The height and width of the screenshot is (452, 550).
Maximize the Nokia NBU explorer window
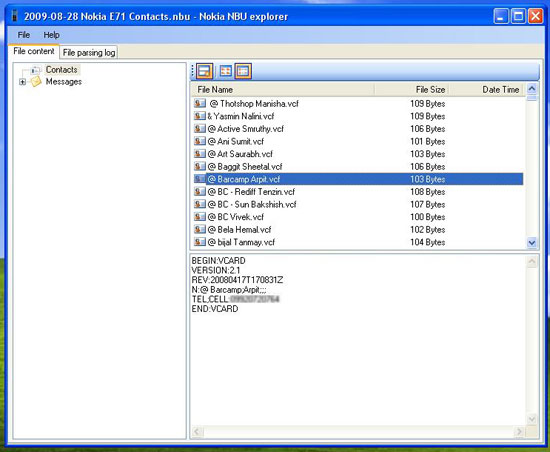(x=518, y=16)
